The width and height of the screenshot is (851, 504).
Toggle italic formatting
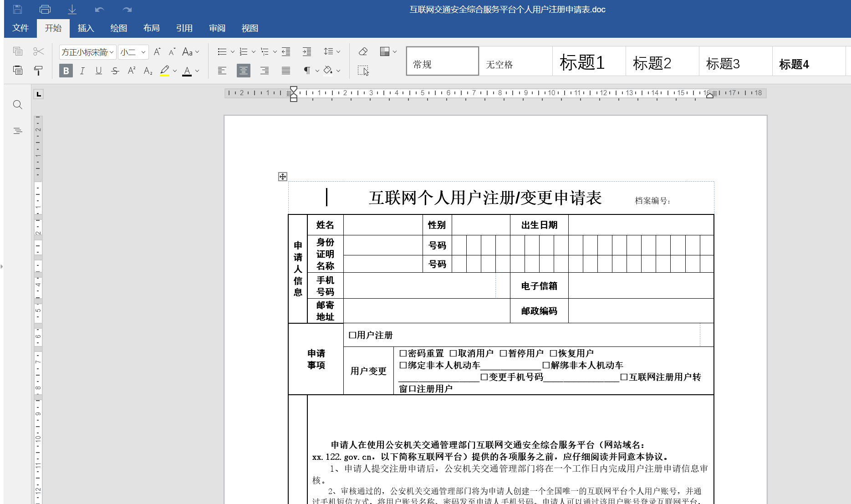click(82, 71)
